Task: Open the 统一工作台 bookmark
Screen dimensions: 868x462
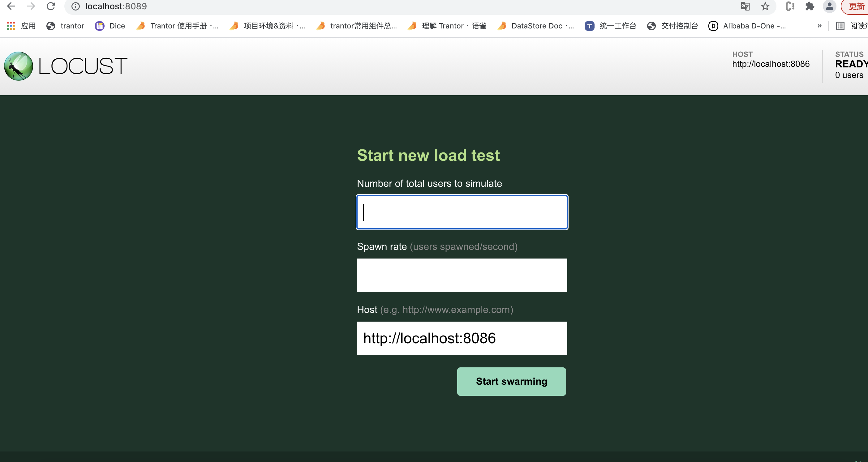Action: [610, 26]
